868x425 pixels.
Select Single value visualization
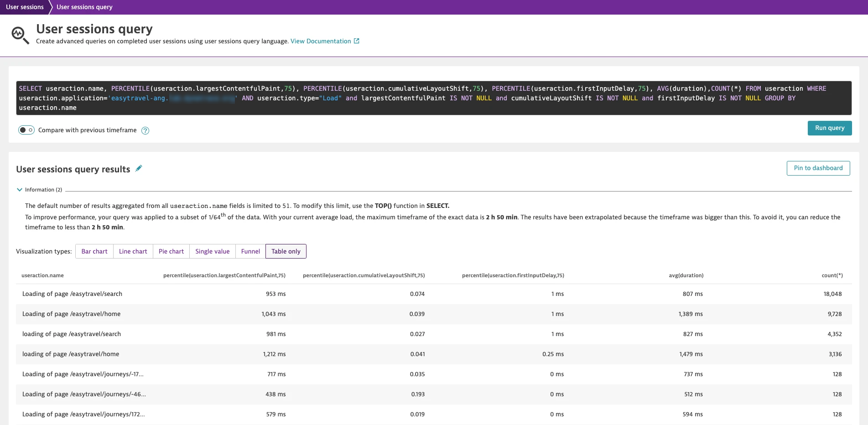pyautogui.click(x=212, y=252)
